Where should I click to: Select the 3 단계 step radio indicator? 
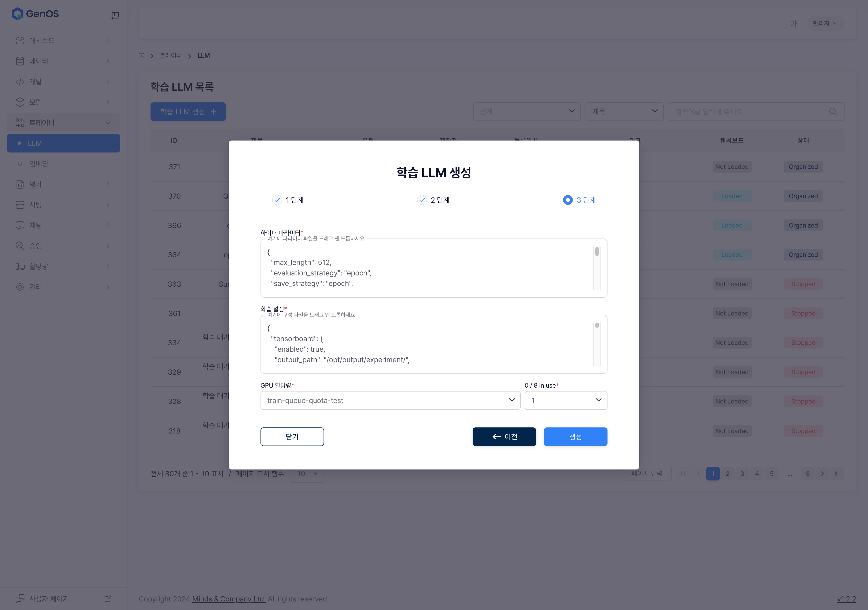(x=567, y=200)
